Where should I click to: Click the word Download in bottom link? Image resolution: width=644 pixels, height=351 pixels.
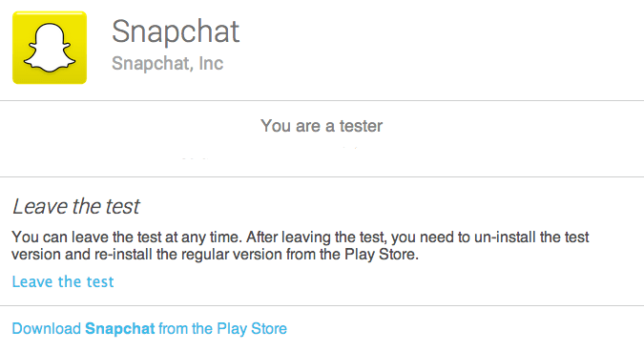47,328
